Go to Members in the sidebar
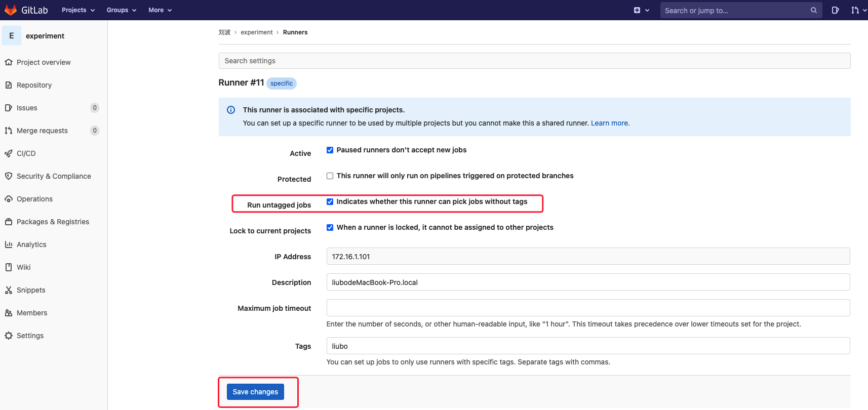The width and height of the screenshot is (868, 410). pyautogui.click(x=32, y=313)
